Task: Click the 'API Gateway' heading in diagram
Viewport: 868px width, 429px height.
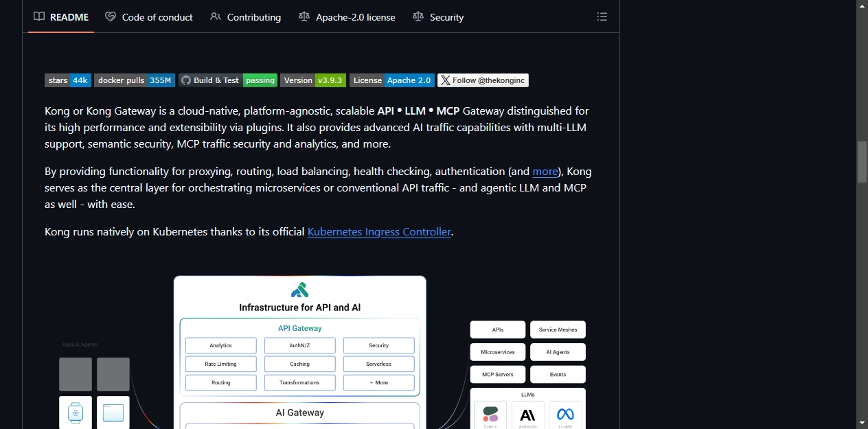Action: click(300, 328)
